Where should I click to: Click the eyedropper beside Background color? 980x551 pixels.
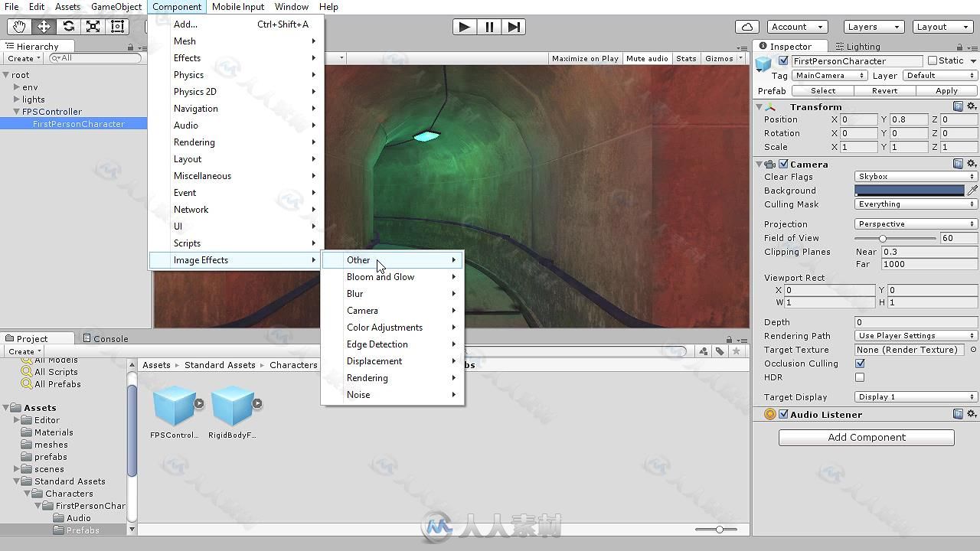click(972, 191)
